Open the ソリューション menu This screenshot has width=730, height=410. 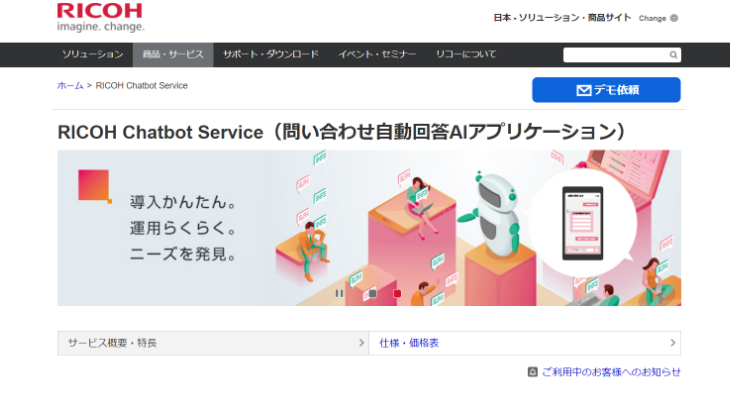click(x=93, y=54)
